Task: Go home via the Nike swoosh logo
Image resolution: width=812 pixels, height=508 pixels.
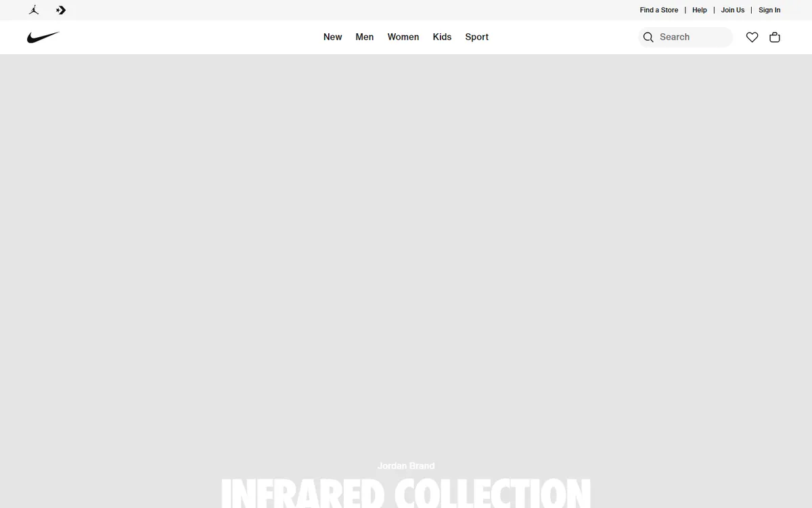Action: point(43,37)
